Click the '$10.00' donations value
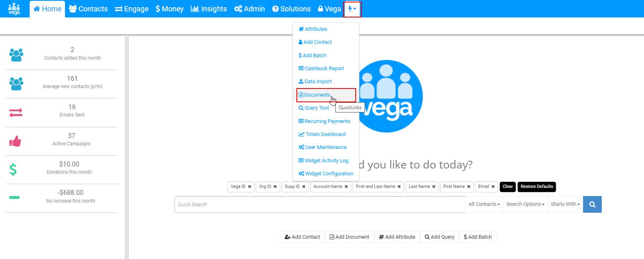644x259 pixels. 69,164
